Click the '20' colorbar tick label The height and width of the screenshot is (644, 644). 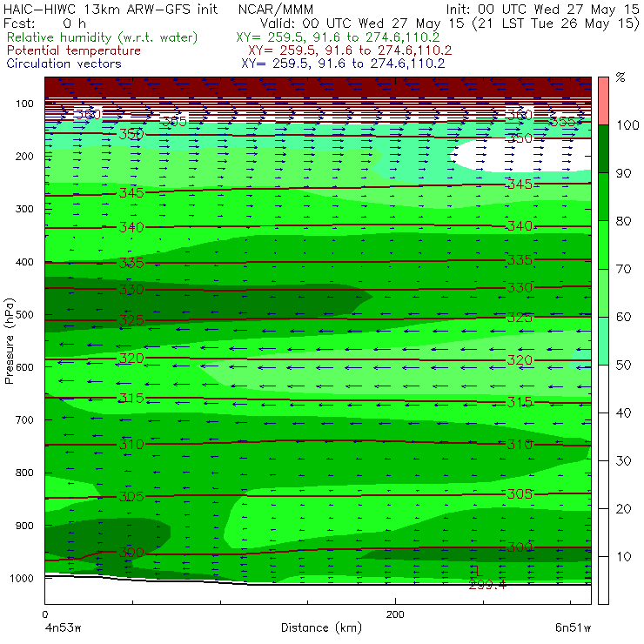point(623,509)
